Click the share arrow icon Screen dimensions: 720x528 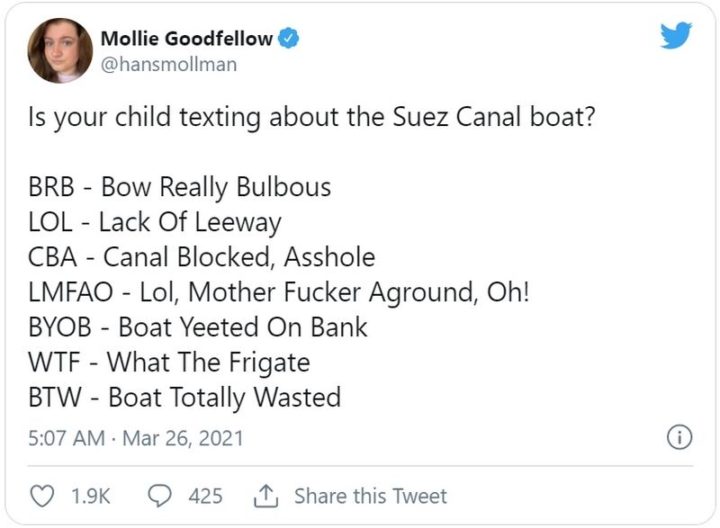[x=267, y=495]
